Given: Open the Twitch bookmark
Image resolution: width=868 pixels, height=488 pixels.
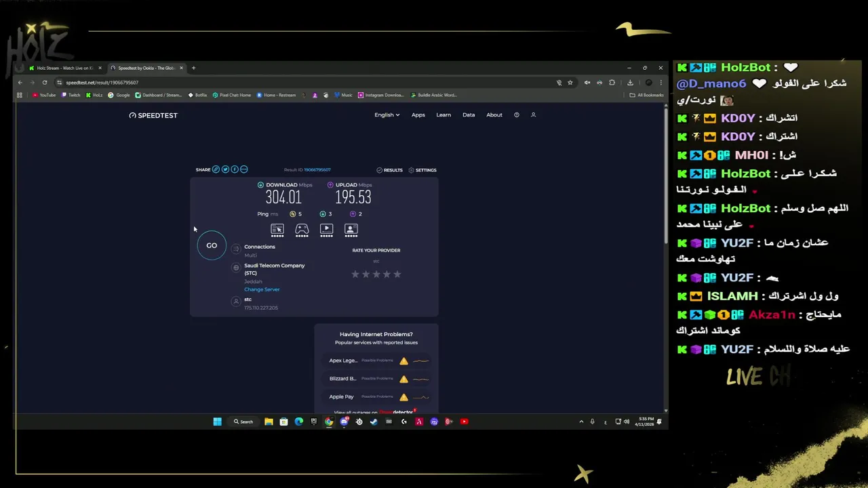Looking at the screenshot, I should point(71,95).
